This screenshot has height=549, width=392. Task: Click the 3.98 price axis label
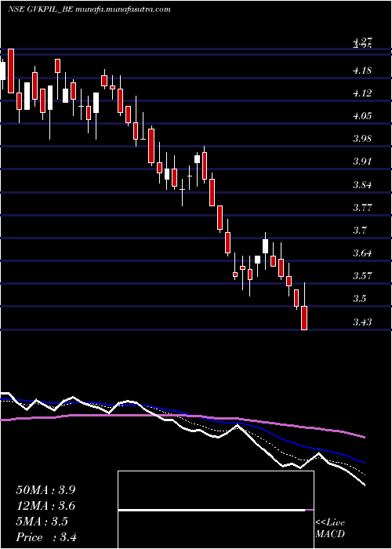pos(362,139)
